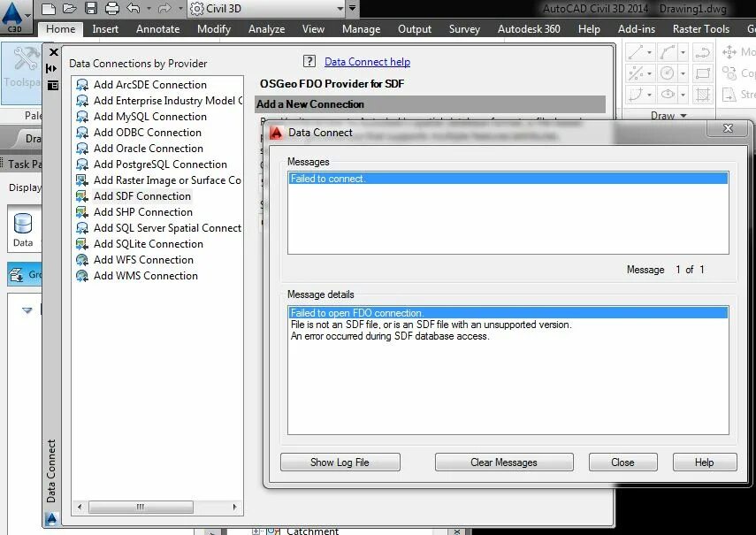Select the Manage ribbon tab

click(361, 29)
